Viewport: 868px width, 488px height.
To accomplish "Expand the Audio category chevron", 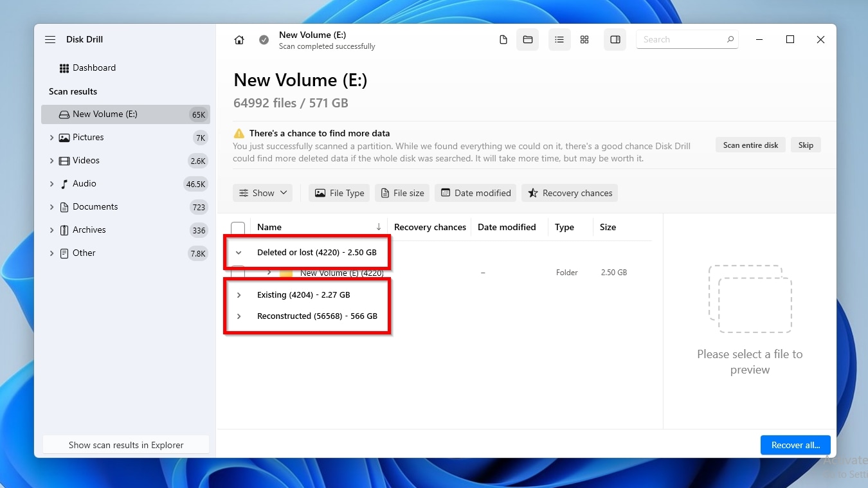I will coord(51,184).
